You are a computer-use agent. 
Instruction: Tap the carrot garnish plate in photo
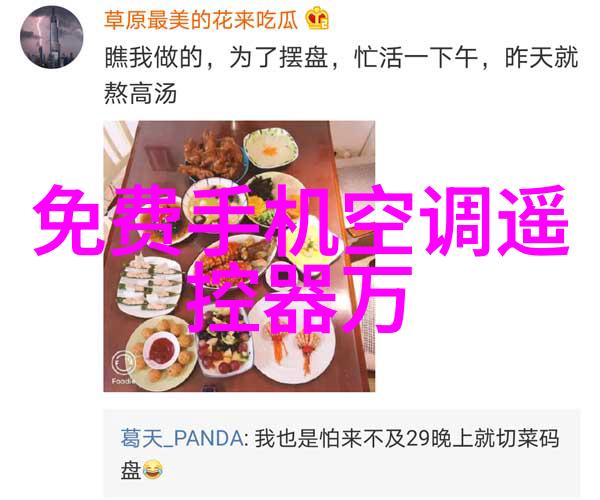coord(295,350)
